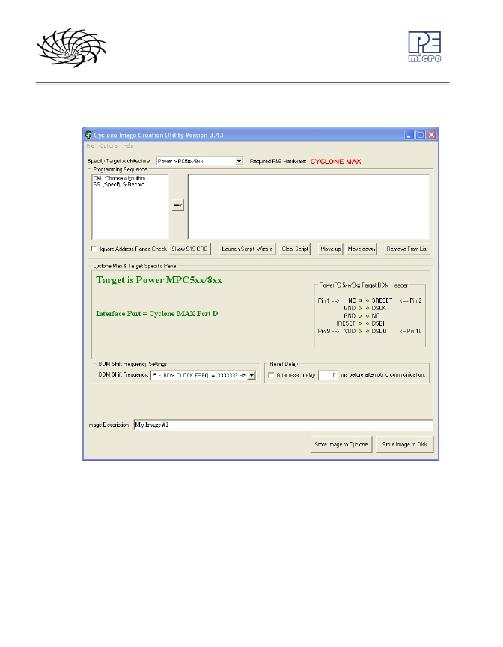Click the Show S19 CRC button

click(190, 249)
